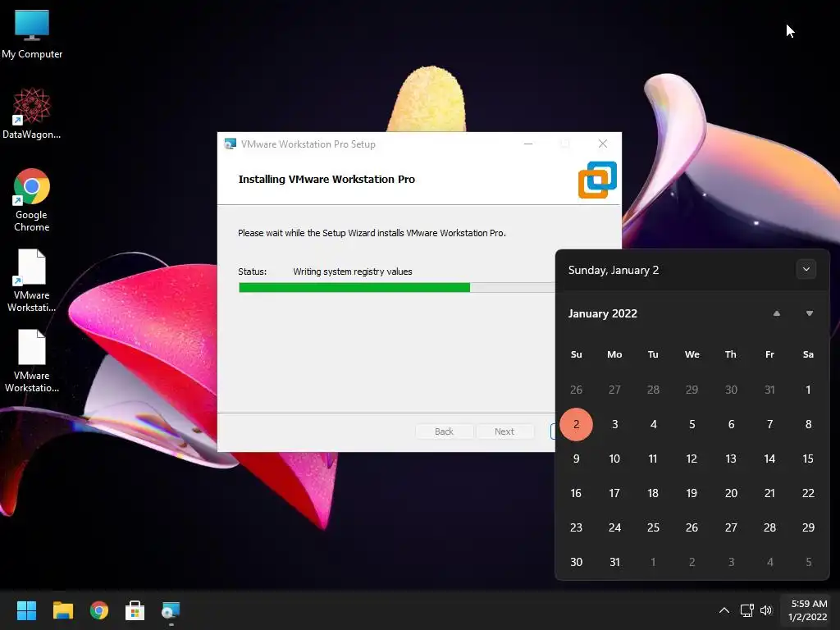
Task: Click the Installing VMware Workstation Pro heading
Action: (326, 180)
